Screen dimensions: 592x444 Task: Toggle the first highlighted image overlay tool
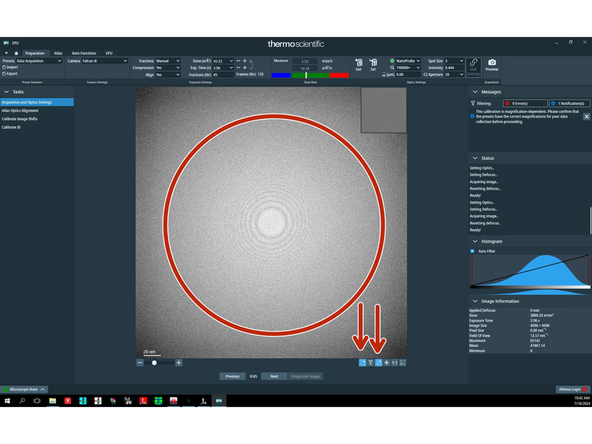click(x=362, y=363)
